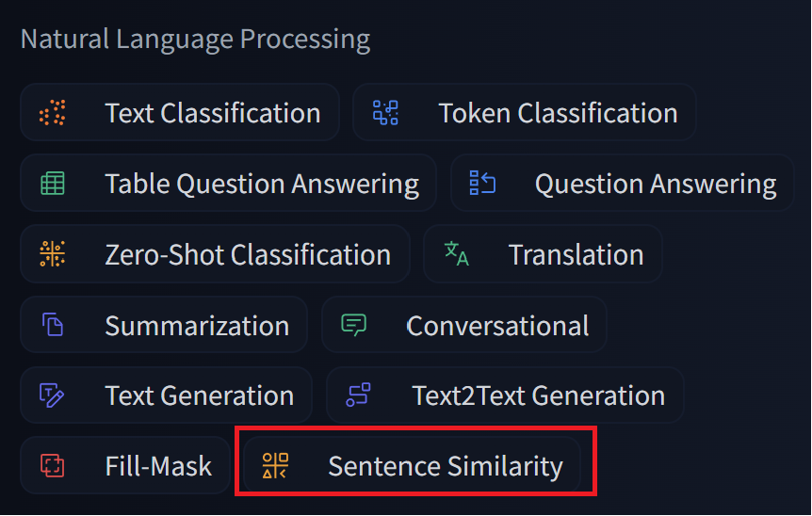
Task: Click the orange dots Text Classification icon
Action: 53,113
